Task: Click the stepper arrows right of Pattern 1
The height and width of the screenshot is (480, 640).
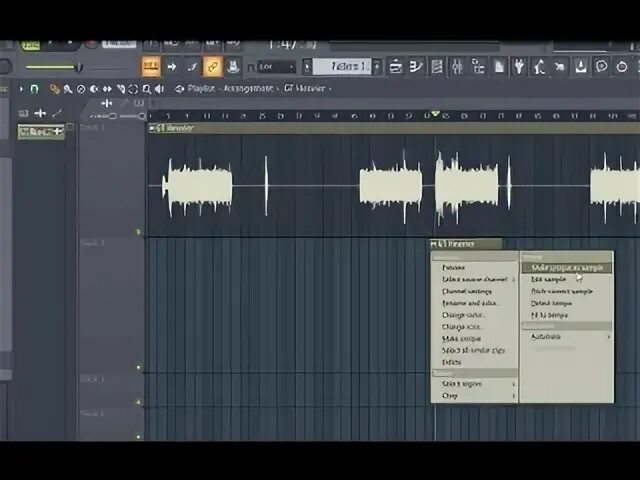Action: pyautogui.click(x=378, y=67)
